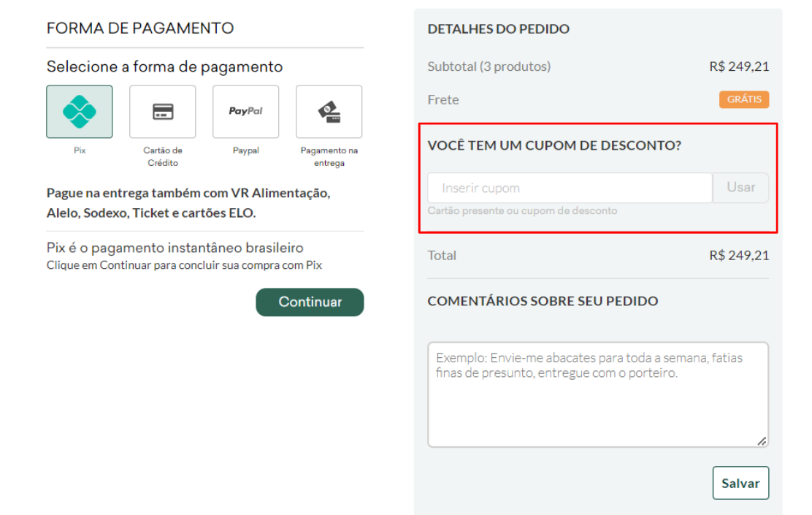
Task: Click Salvar to save order comments
Action: tap(740, 483)
